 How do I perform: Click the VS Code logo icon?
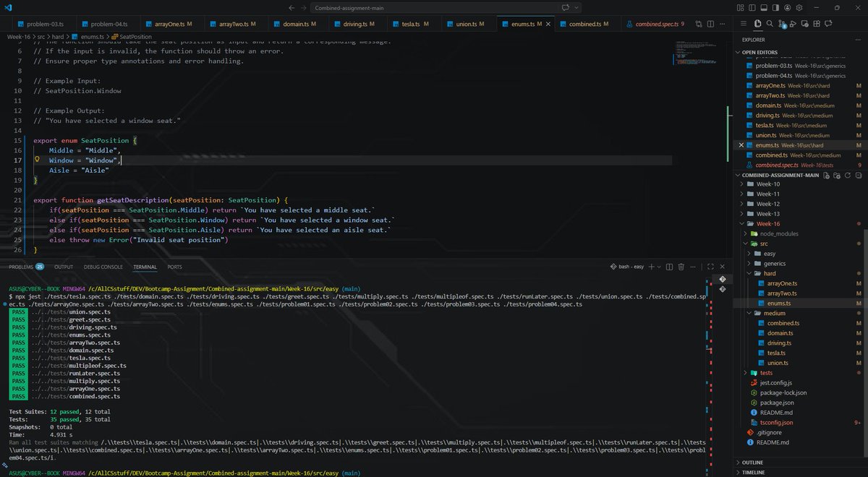click(x=8, y=7)
